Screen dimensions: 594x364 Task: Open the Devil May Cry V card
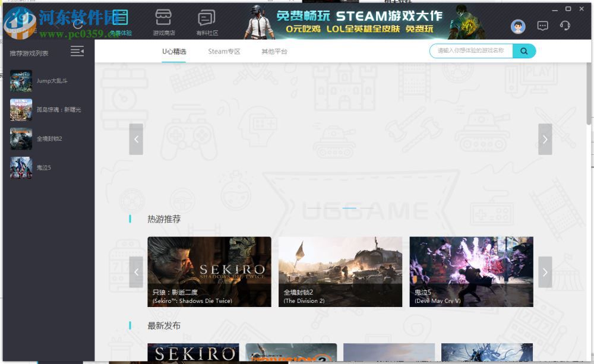click(471, 271)
